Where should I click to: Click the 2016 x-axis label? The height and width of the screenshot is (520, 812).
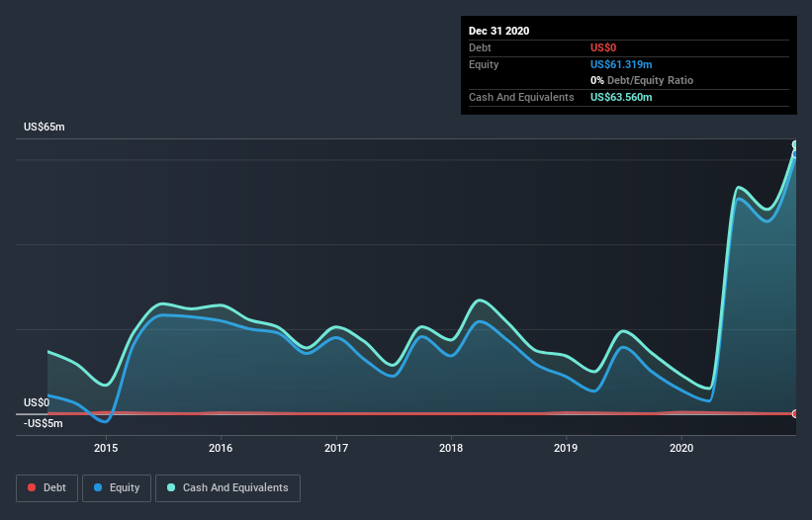pyautogui.click(x=221, y=448)
